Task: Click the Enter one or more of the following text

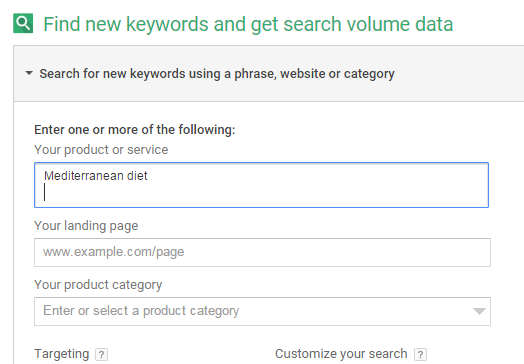Action: (x=135, y=130)
